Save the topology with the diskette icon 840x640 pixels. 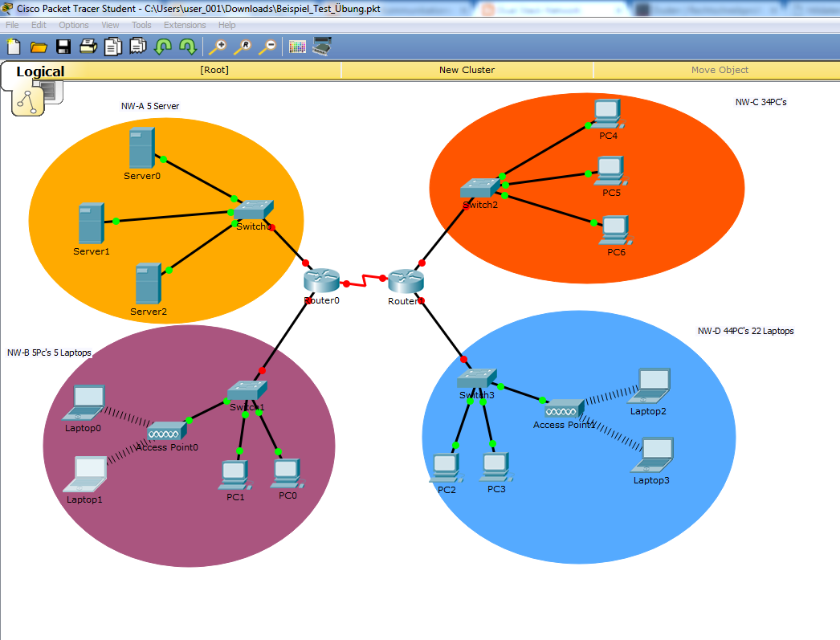[x=63, y=47]
